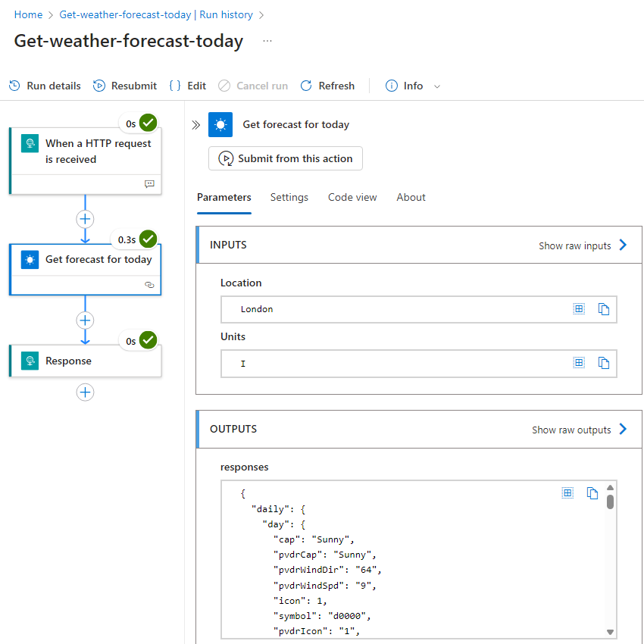This screenshot has width=644, height=644.
Task: Copy the Location value London
Action: point(603,309)
